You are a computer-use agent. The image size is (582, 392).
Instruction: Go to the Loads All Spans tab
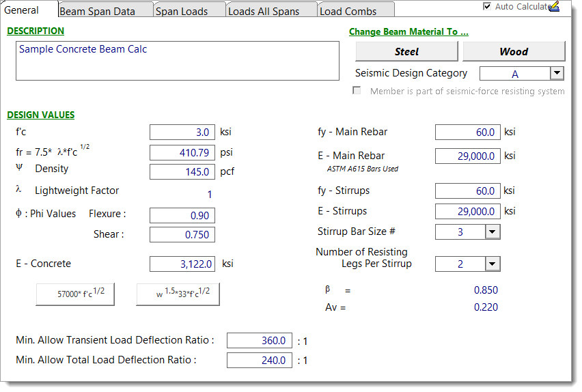[264, 11]
